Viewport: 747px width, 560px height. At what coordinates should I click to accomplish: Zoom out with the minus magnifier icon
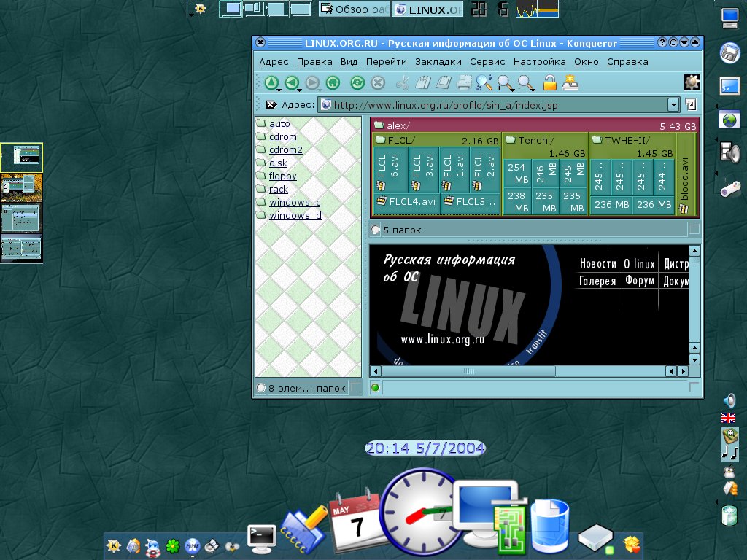click(x=525, y=83)
